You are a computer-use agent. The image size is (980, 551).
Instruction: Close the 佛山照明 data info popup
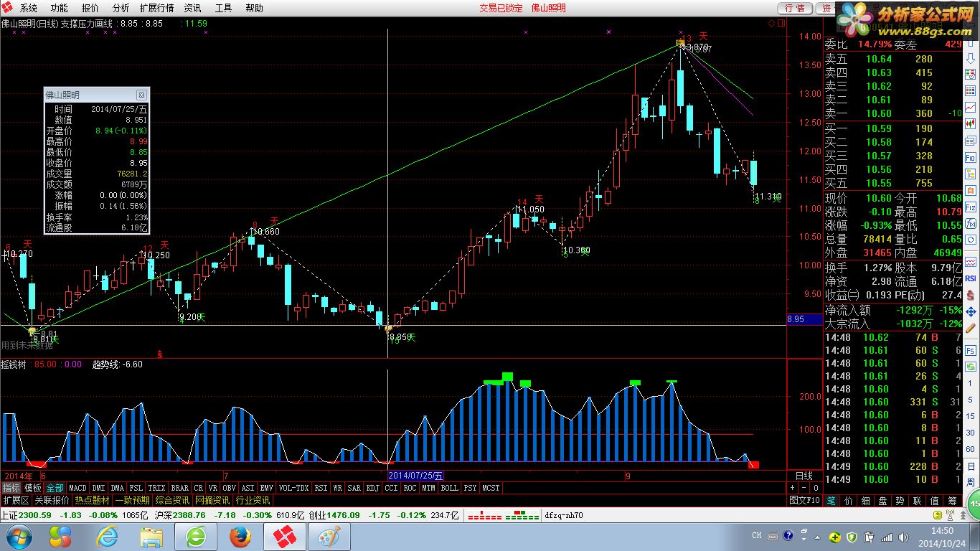pyautogui.click(x=141, y=95)
